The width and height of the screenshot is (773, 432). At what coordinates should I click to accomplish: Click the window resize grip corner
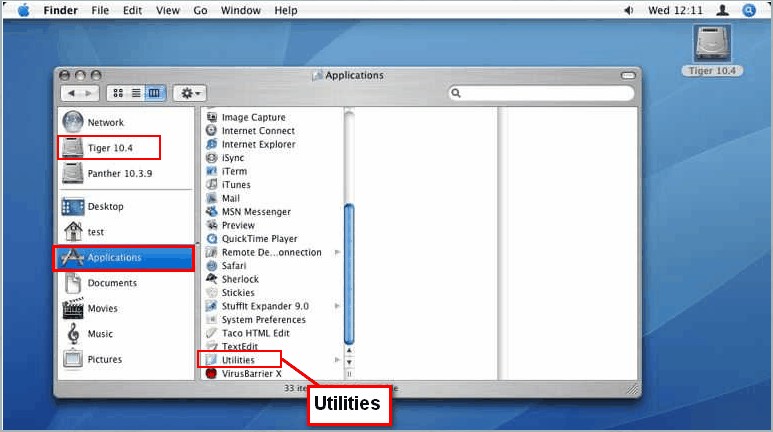tap(632, 389)
